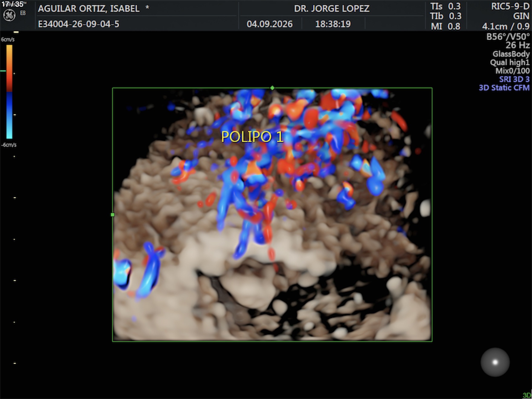Click the color flow velocity scale bar
Screen dimensions: 532x399
(9, 92)
